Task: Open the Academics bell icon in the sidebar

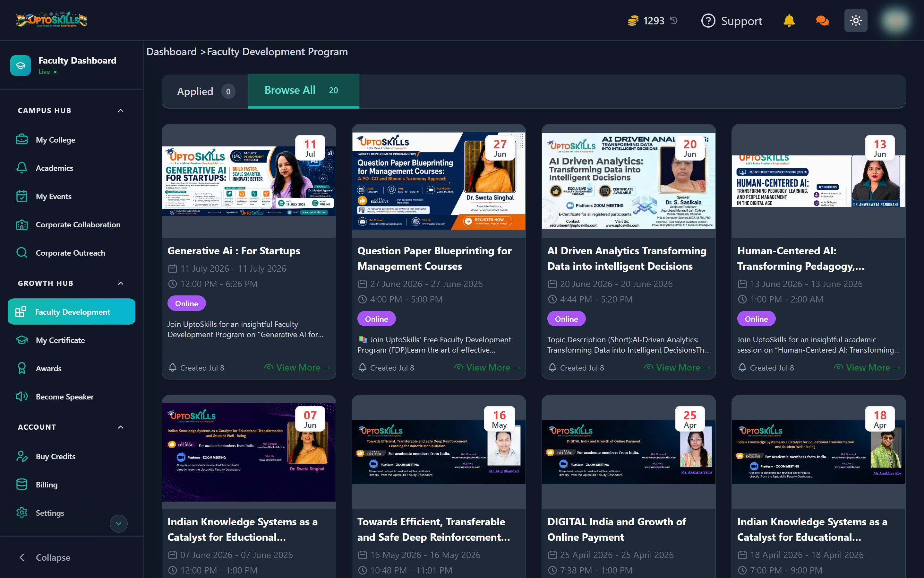Action: click(x=22, y=168)
